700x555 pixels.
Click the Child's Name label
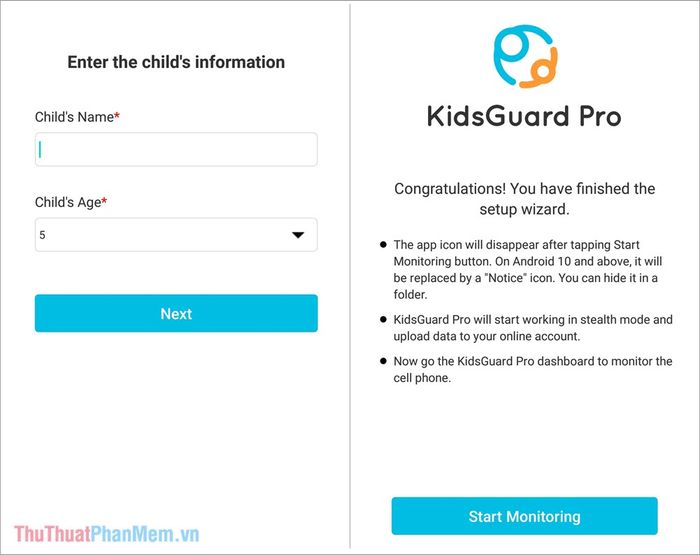(73, 117)
